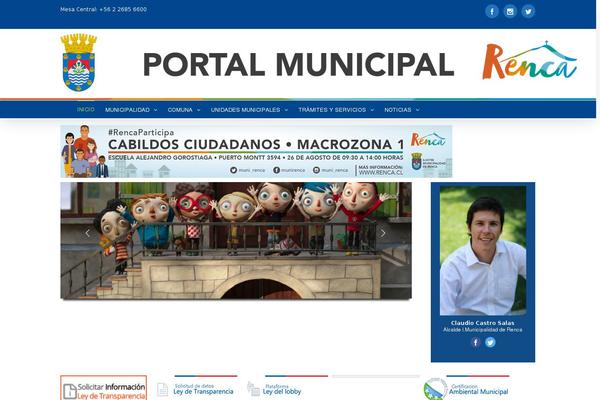The image size is (600, 400).
Task: Click the Certificación Ambiental Municipal emblem
Action: coord(435,389)
